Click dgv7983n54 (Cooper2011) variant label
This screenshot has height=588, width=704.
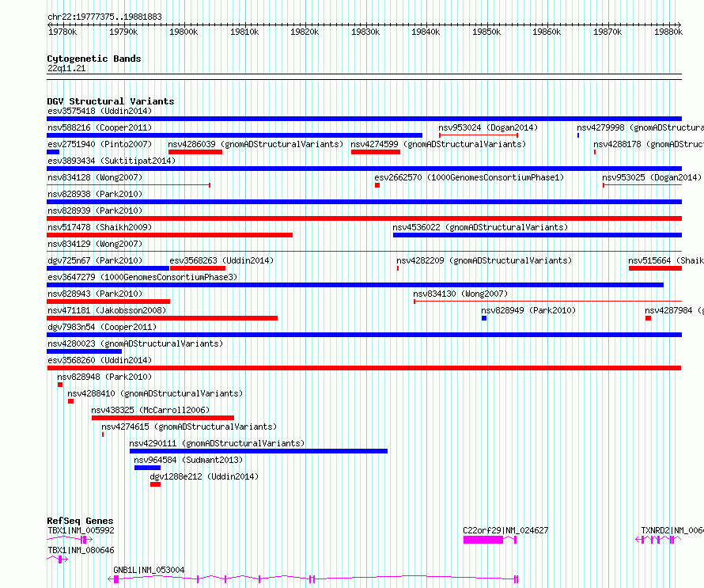102,327
